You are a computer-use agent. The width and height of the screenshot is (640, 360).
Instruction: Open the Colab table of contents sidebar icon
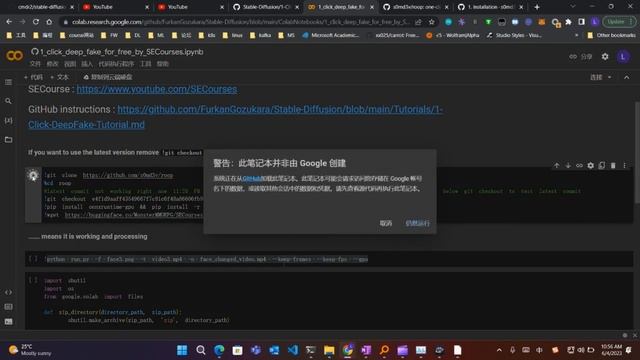pos(8,82)
